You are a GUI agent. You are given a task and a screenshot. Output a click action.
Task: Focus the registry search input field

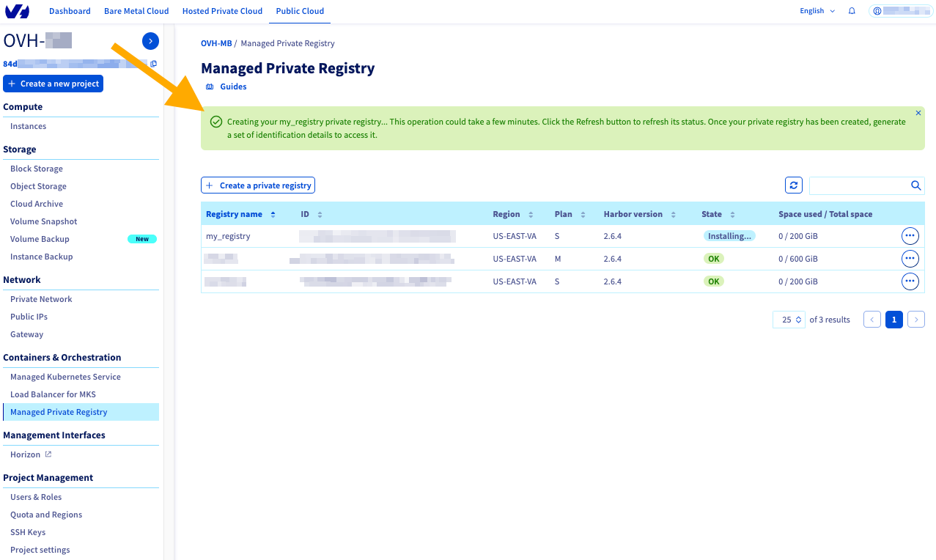click(x=859, y=185)
